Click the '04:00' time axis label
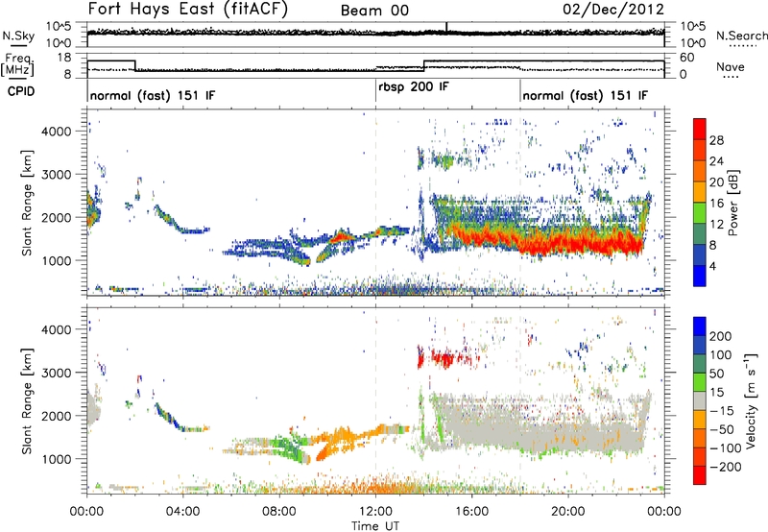This screenshot has height=532, width=768. click(x=183, y=512)
